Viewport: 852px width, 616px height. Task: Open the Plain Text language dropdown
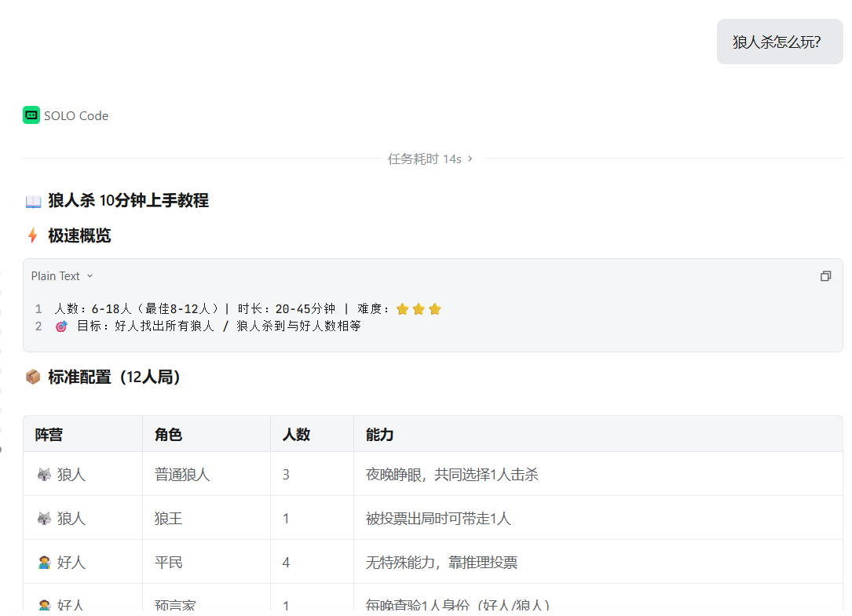[62, 276]
